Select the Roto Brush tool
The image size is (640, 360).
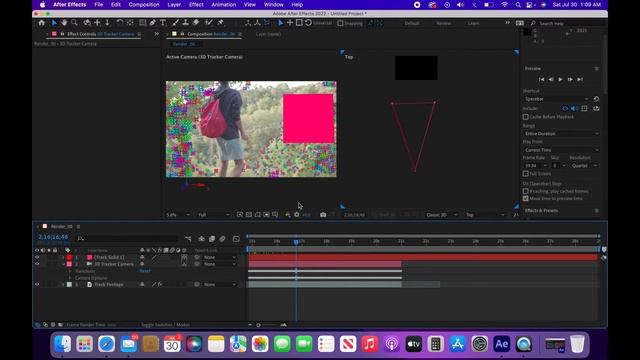coord(209,23)
